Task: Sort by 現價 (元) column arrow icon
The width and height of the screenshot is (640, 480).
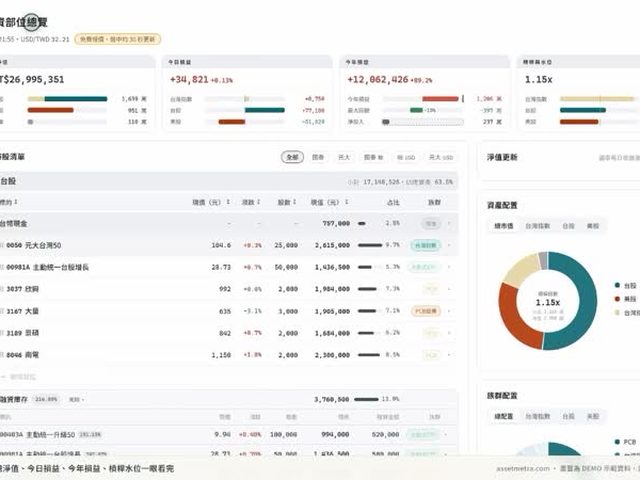Action: click(228, 202)
